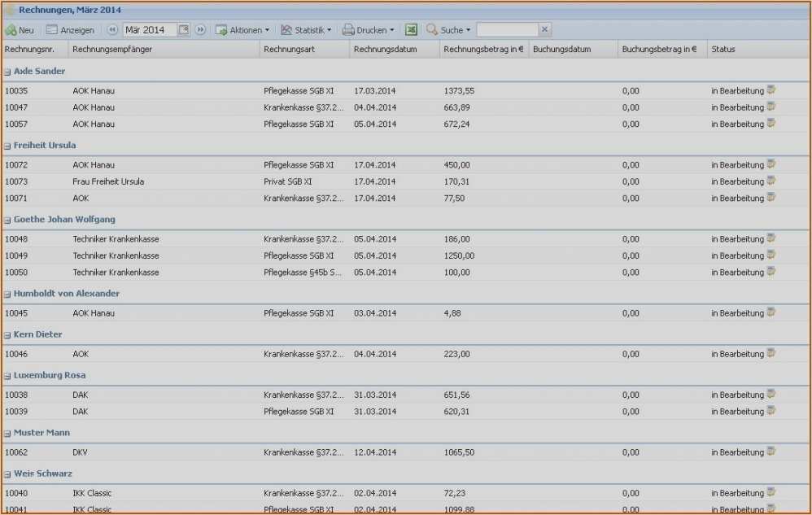
Task: Click date 03.04.2014 in row 10045
Action: 375,313
